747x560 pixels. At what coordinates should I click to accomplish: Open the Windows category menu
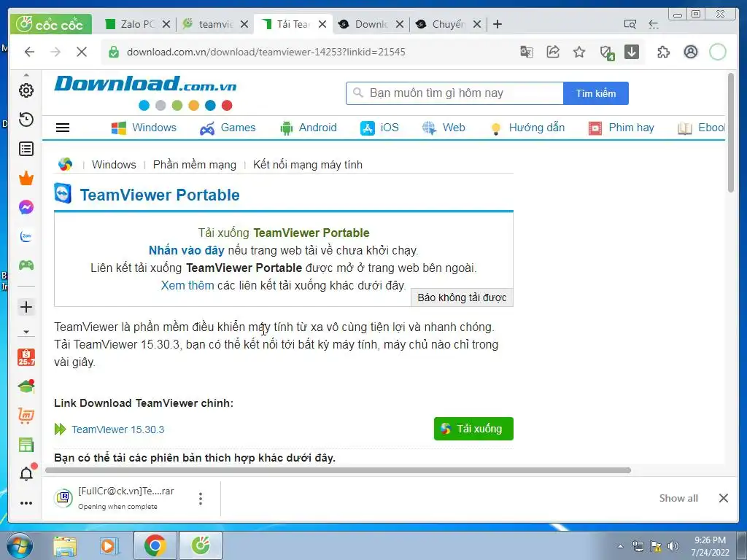tap(144, 128)
